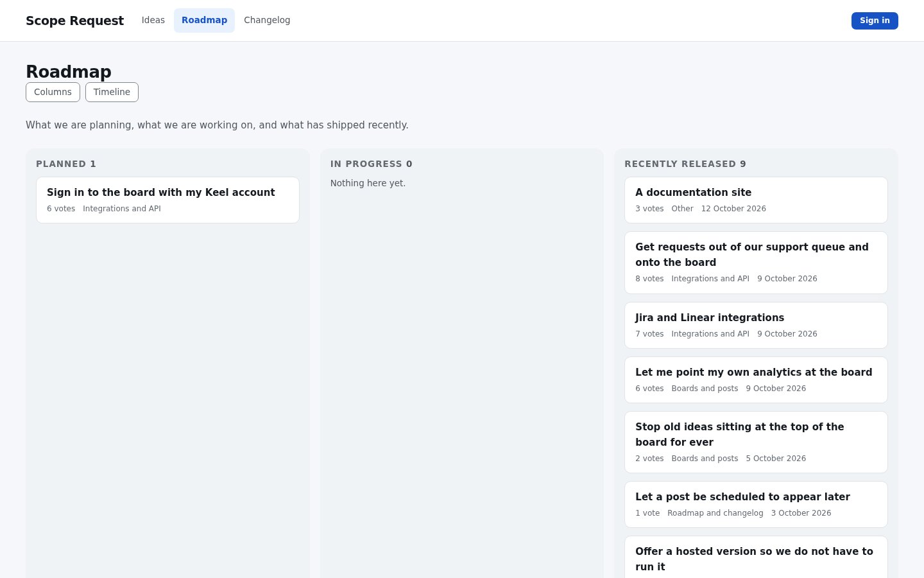This screenshot has height=578, width=924.
Task: Open 'Offer a hosted version' card
Action: click(x=756, y=557)
